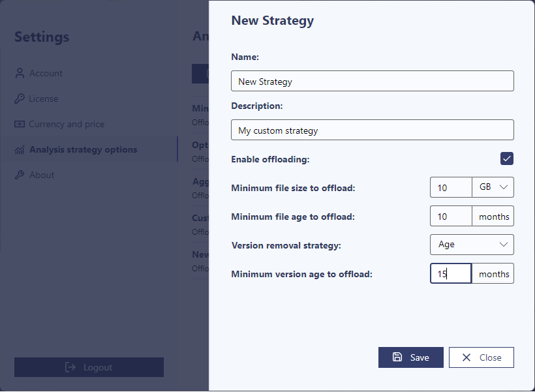Click inside the Description text field
Image resolution: width=535 pixels, height=392 pixels.
(372, 130)
